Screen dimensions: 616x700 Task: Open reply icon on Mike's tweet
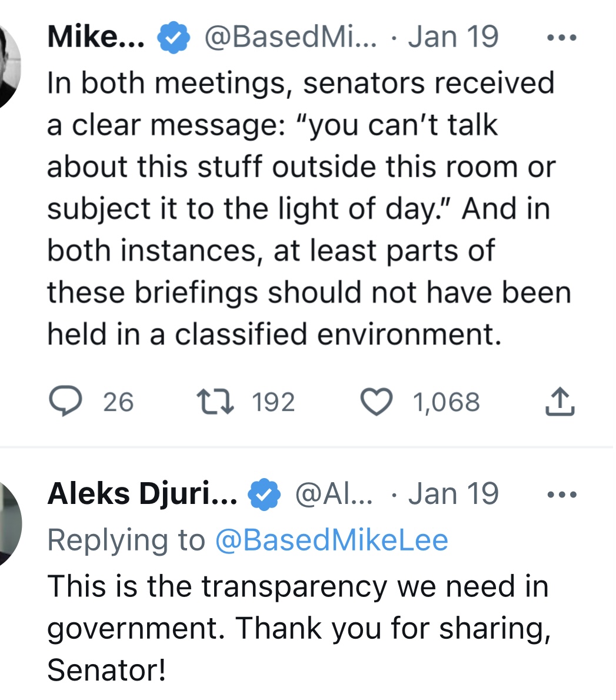65,402
